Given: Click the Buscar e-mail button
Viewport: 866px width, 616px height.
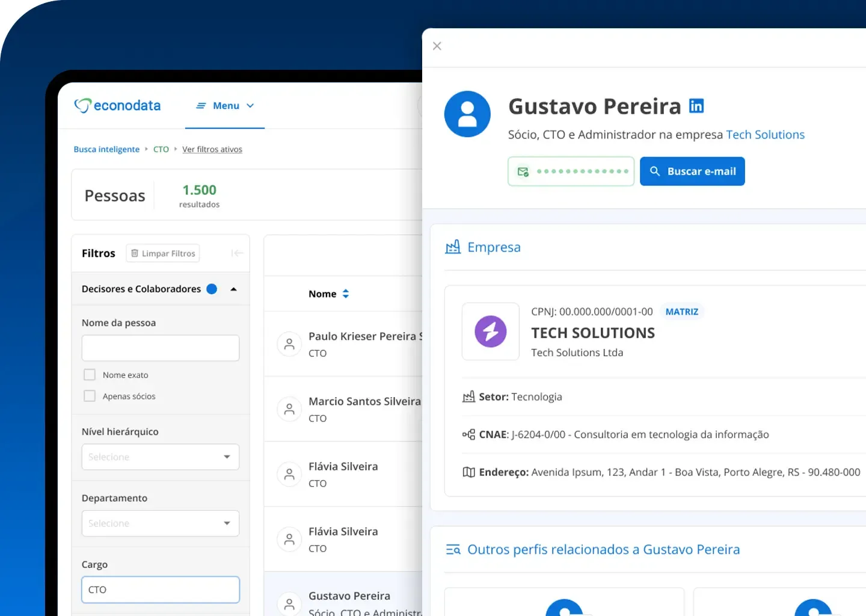Looking at the screenshot, I should (x=692, y=171).
